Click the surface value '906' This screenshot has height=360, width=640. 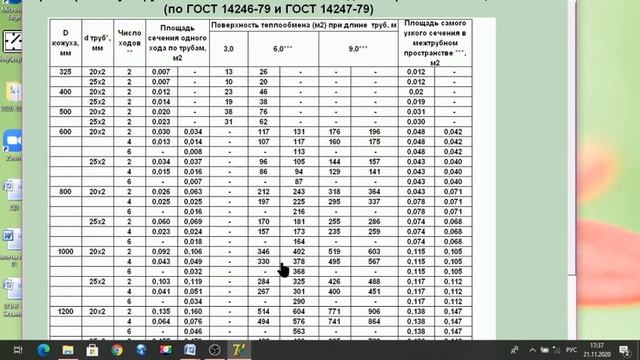374,311
